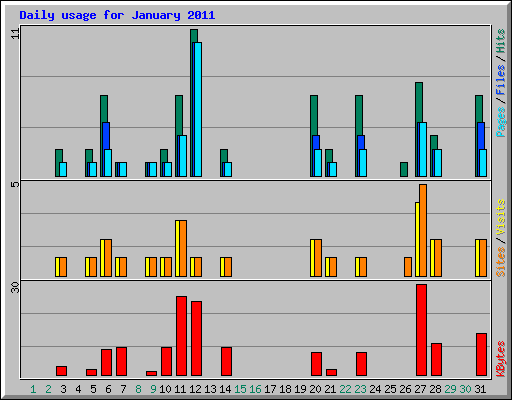
Task: Click day label '3' on x-axis
Action: coord(63,389)
